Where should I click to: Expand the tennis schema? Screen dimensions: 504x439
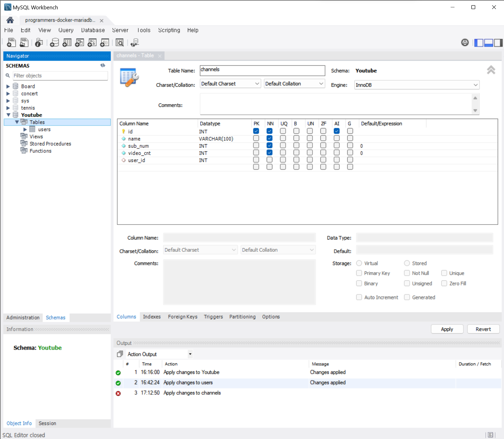[8, 108]
